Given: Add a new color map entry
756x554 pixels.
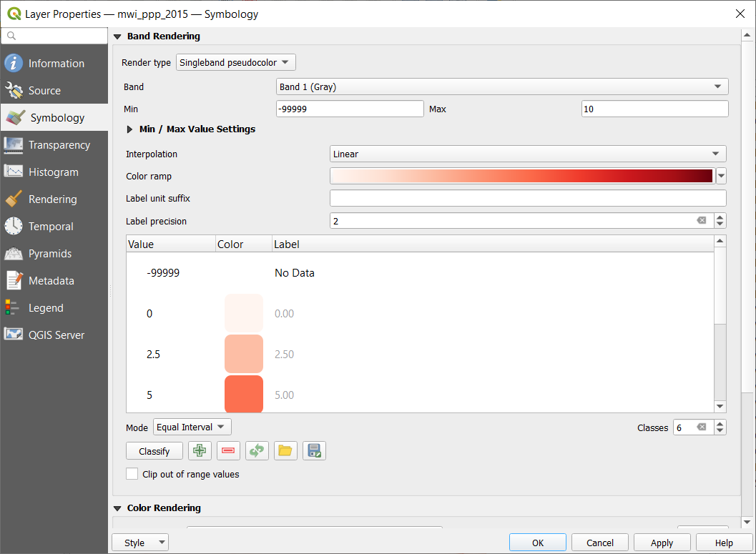Looking at the screenshot, I should pyautogui.click(x=200, y=450).
